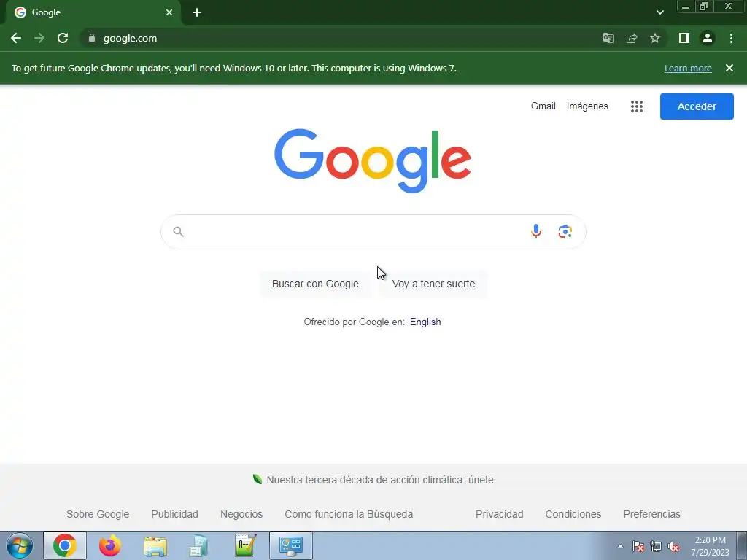Open Publicidad footer link
The width and height of the screenshot is (747, 560).
coord(174,514)
